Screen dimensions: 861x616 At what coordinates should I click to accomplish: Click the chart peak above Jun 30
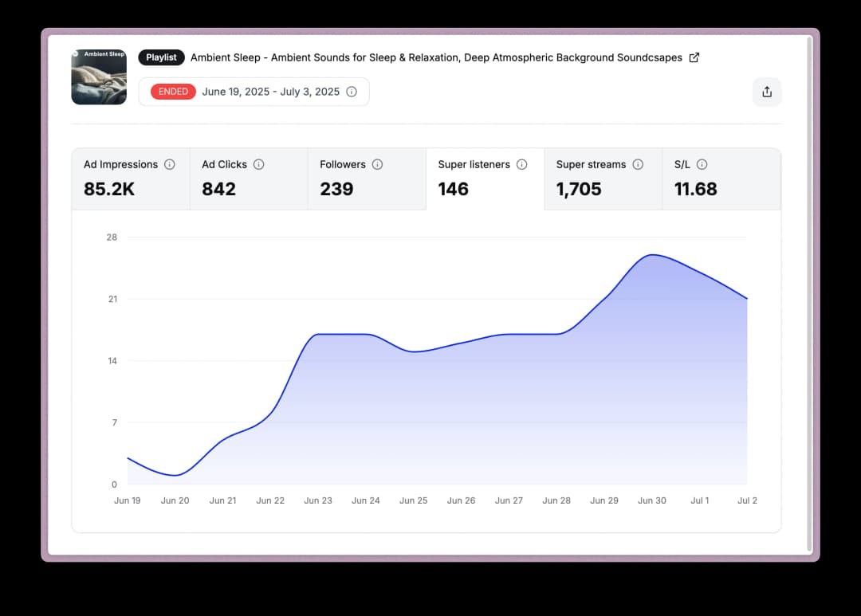[x=652, y=255]
